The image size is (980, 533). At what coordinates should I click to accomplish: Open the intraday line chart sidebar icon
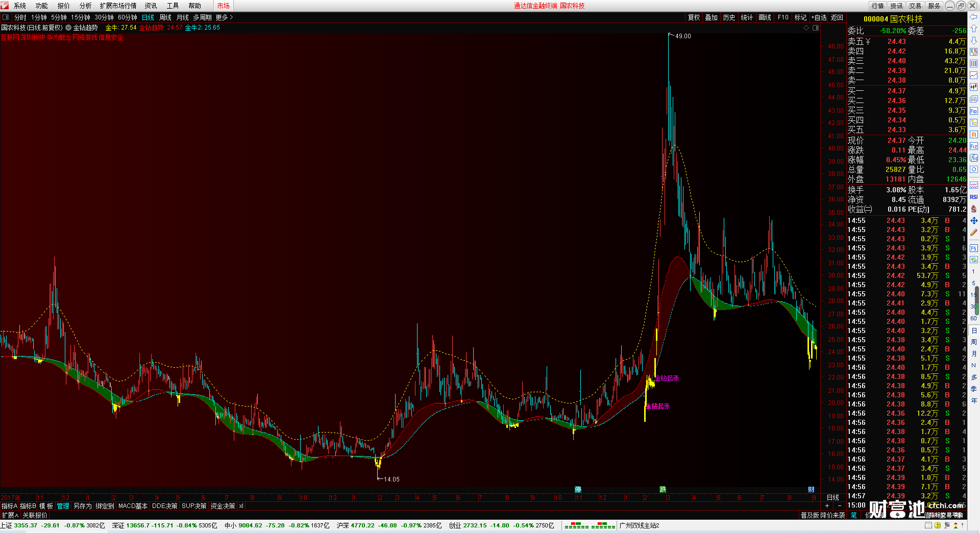click(973, 75)
